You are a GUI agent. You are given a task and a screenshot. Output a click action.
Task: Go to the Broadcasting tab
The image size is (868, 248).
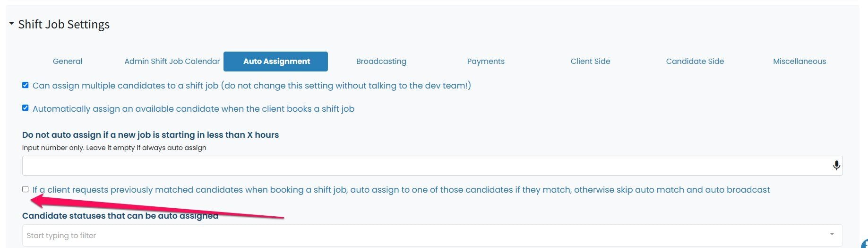click(381, 61)
